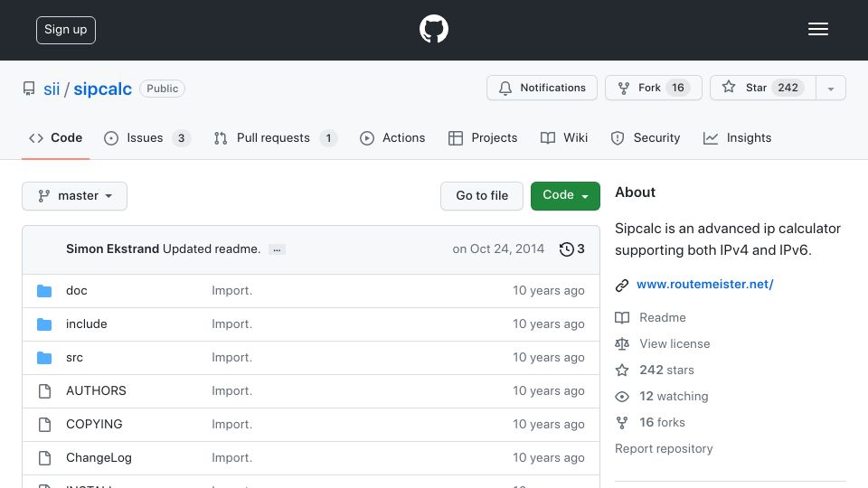Click the fork icon beside 16 forks
Screen dimensions: 868x488
click(622, 423)
